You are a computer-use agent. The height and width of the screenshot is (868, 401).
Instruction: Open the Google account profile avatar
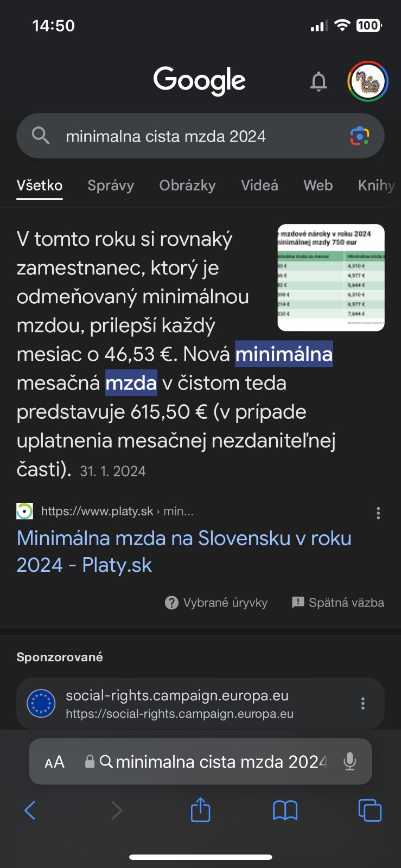367,81
